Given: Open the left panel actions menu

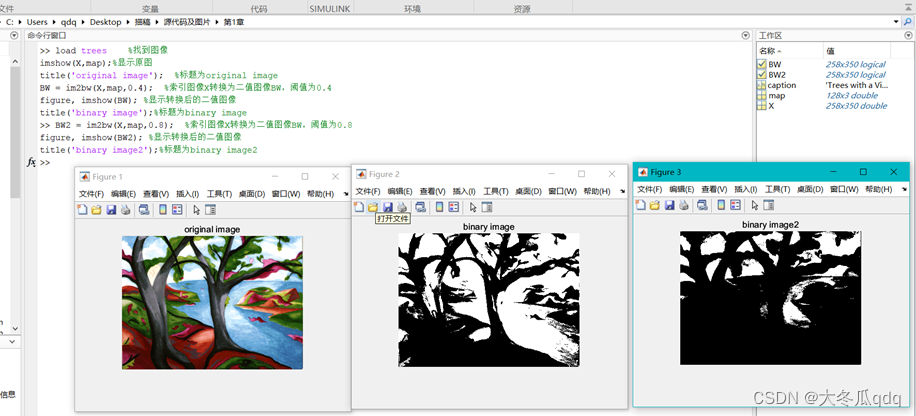Looking at the screenshot, I should [15, 36].
